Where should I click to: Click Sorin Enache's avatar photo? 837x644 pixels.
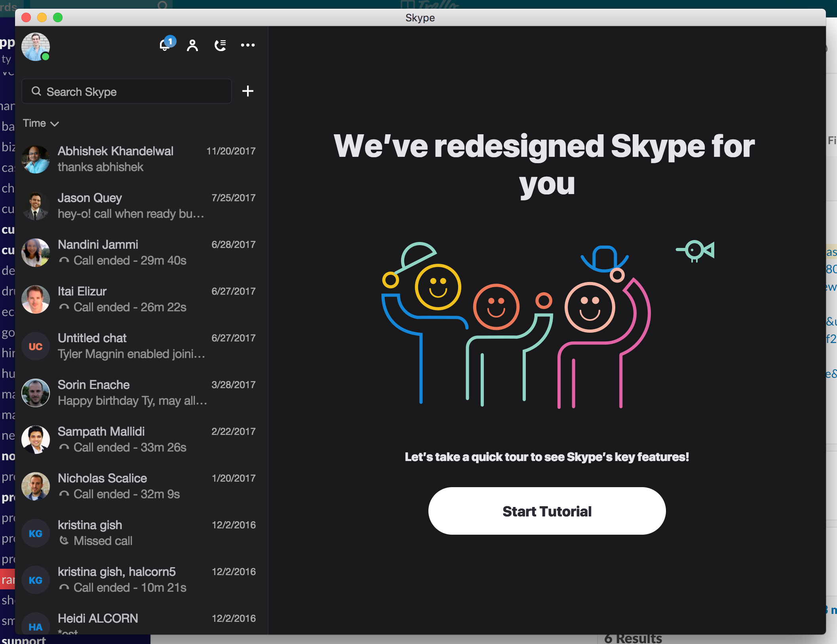point(36,393)
